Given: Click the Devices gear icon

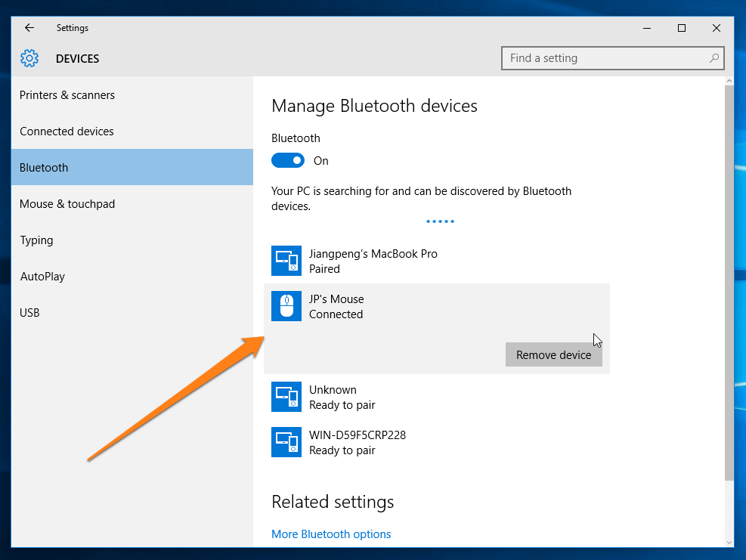Looking at the screenshot, I should (x=29, y=58).
